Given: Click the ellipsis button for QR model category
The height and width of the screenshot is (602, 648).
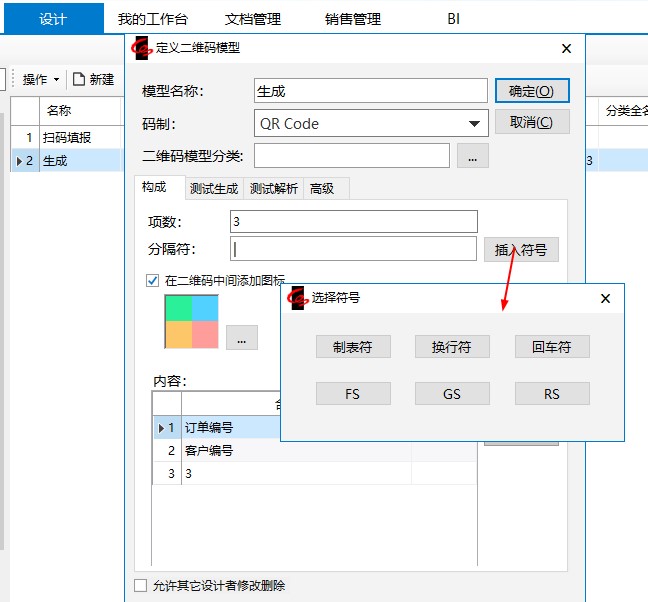Looking at the screenshot, I should pyautogui.click(x=472, y=156).
